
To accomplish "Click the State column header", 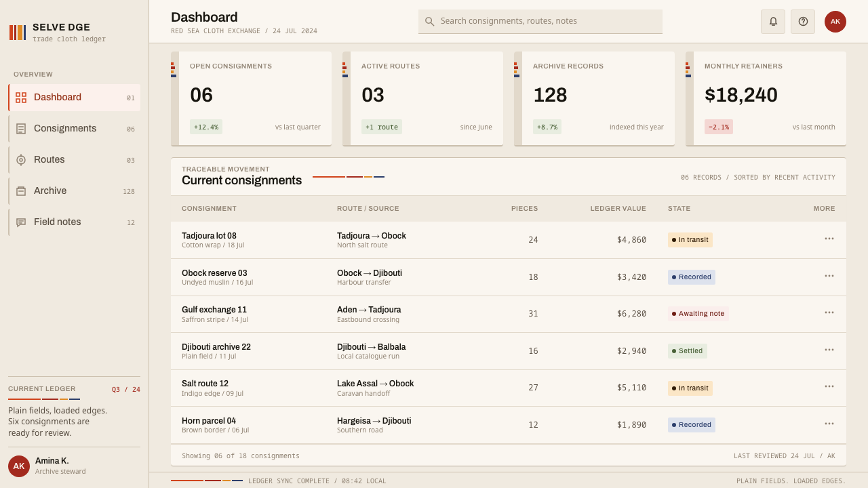I will pyautogui.click(x=679, y=209).
